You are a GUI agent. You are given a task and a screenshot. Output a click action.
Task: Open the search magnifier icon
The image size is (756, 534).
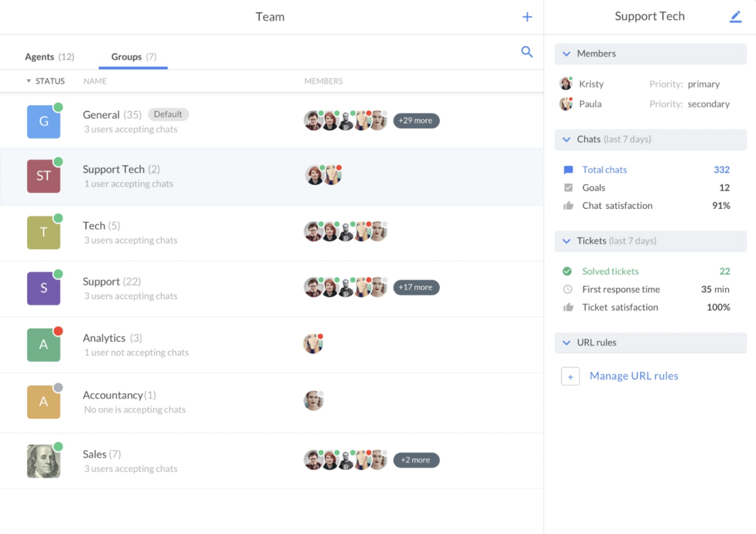(x=527, y=52)
